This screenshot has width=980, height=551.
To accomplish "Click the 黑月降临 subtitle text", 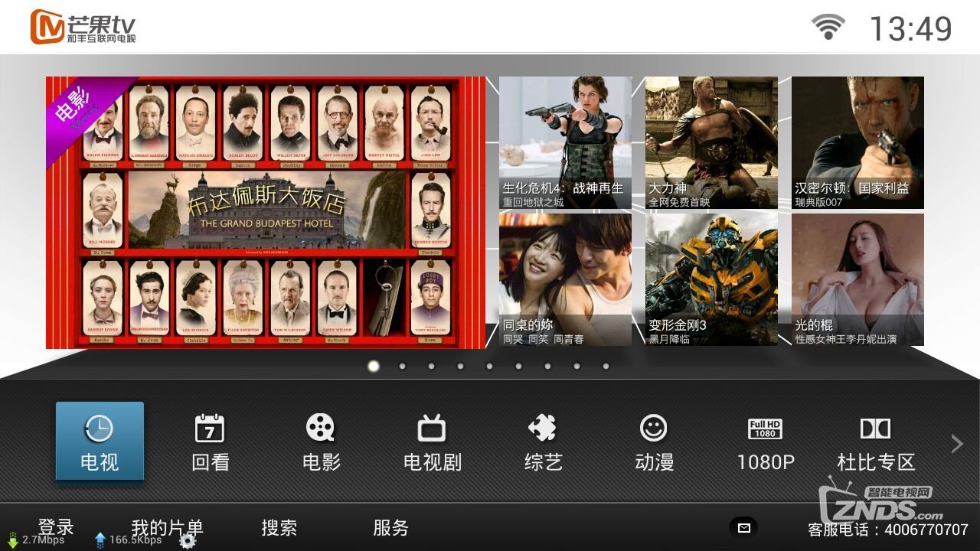I will pyautogui.click(x=669, y=338).
